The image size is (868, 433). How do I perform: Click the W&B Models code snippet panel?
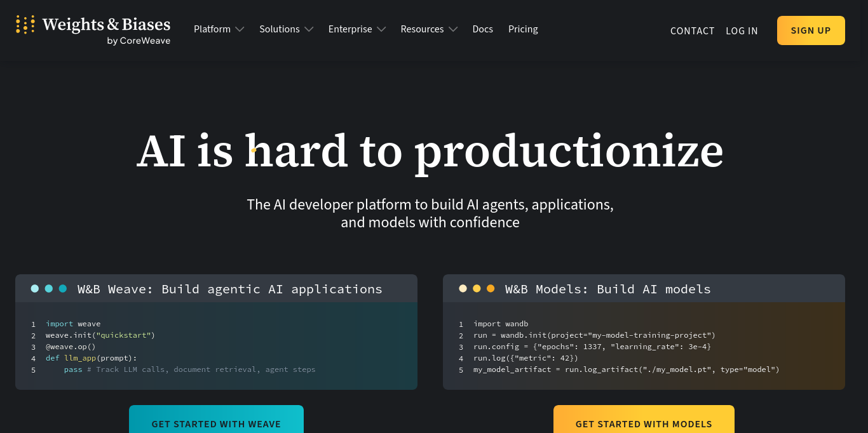coord(644,346)
